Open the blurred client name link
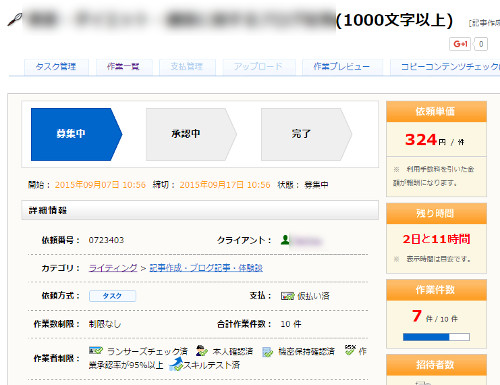The height and width of the screenshot is (385, 500). click(307, 241)
